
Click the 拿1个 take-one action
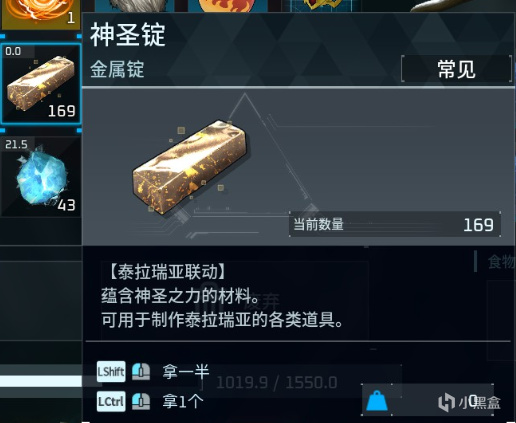pos(183,402)
